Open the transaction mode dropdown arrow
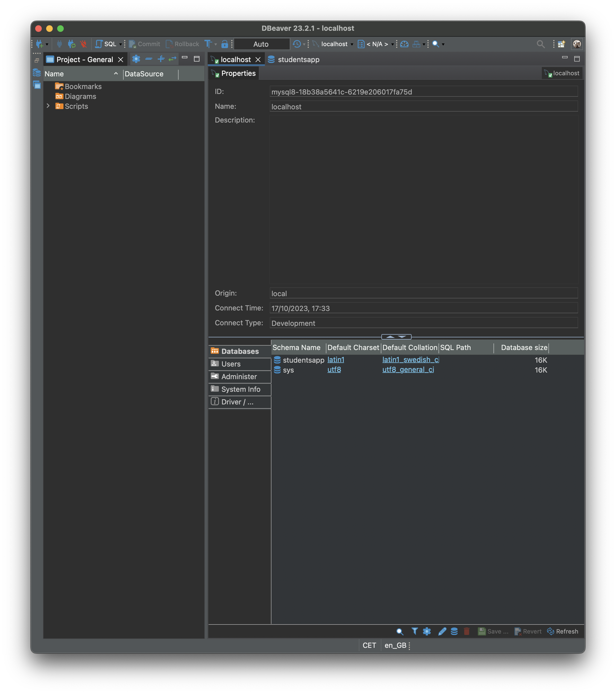Viewport: 616px width, 694px height. pos(216,45)
